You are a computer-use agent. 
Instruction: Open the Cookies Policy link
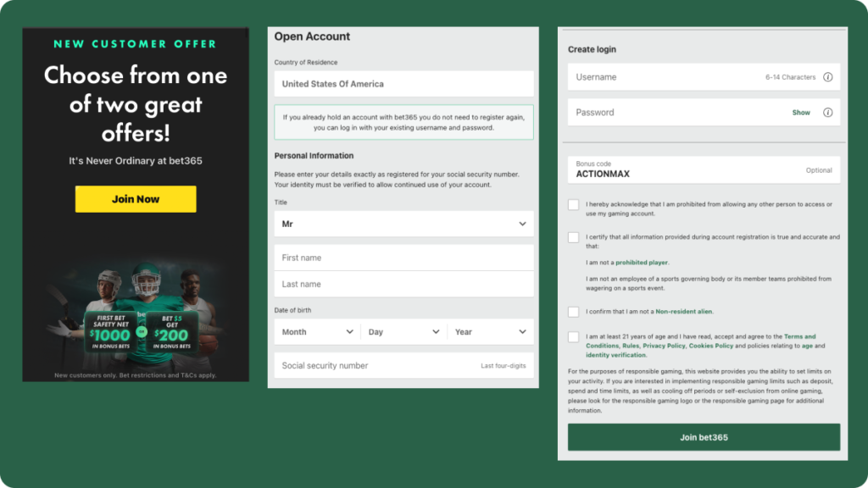click(x=711, y=346)
